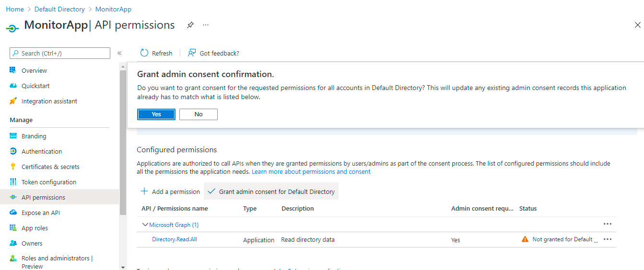This screenshot has height=270, width=644.
Task: Click the Branding icon
Action: pos(13,136)
